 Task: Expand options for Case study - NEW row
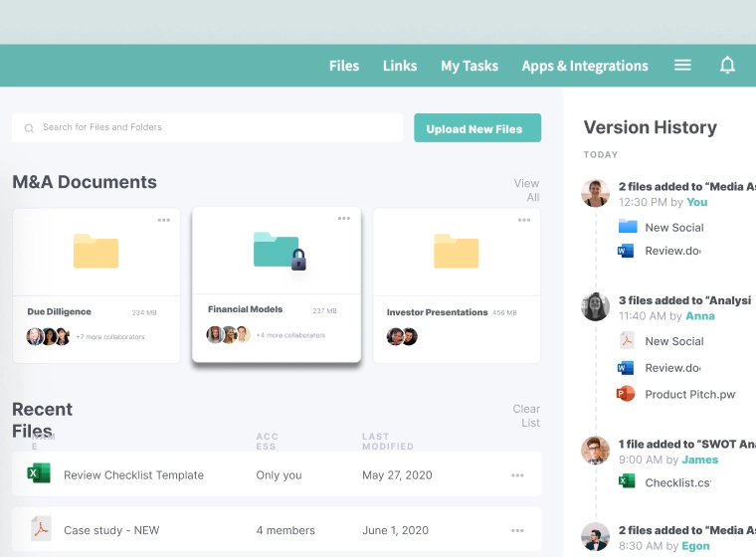[517, 530]
